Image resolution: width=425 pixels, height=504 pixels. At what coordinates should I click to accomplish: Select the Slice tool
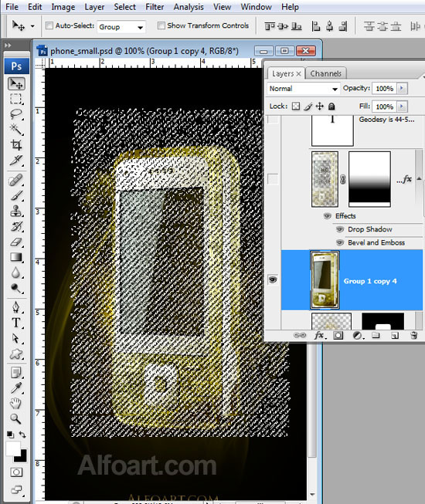15,160
